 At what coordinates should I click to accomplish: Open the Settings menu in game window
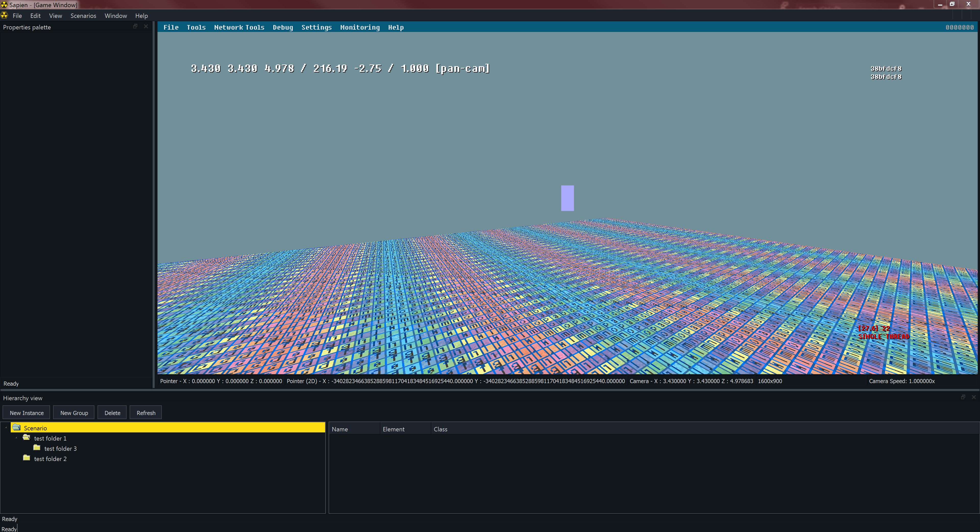click(x=316, y=27)
